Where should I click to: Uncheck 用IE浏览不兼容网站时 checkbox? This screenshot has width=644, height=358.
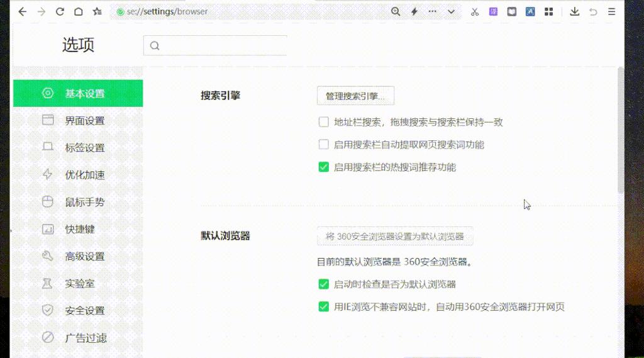pos(324,306)
